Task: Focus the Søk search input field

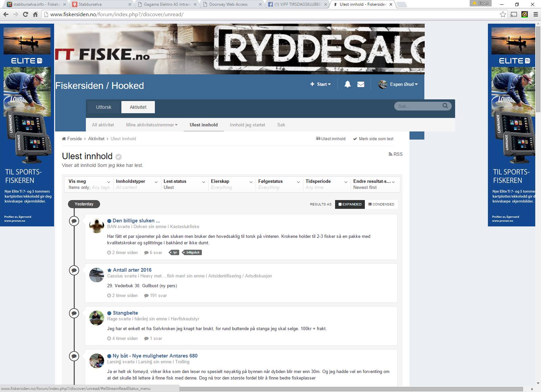Action: tap(419, 106)
